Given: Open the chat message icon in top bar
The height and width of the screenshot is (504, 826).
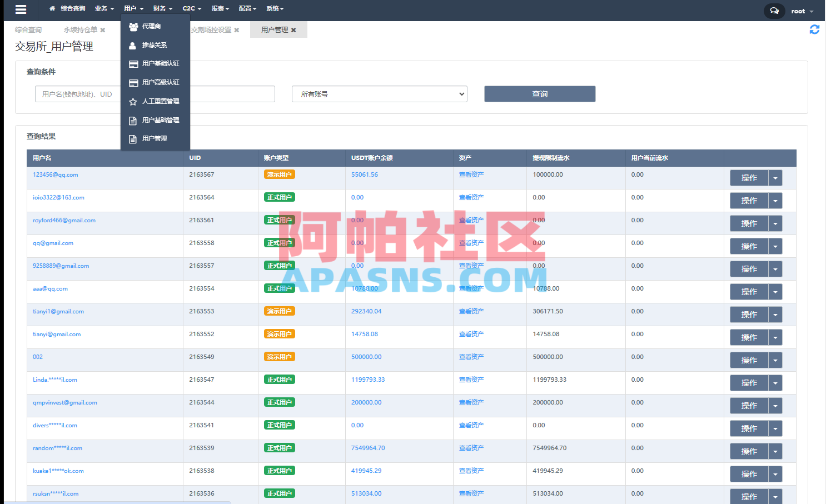Looking at the screenshot, I should pyautogui.click(x=774, y=11).
